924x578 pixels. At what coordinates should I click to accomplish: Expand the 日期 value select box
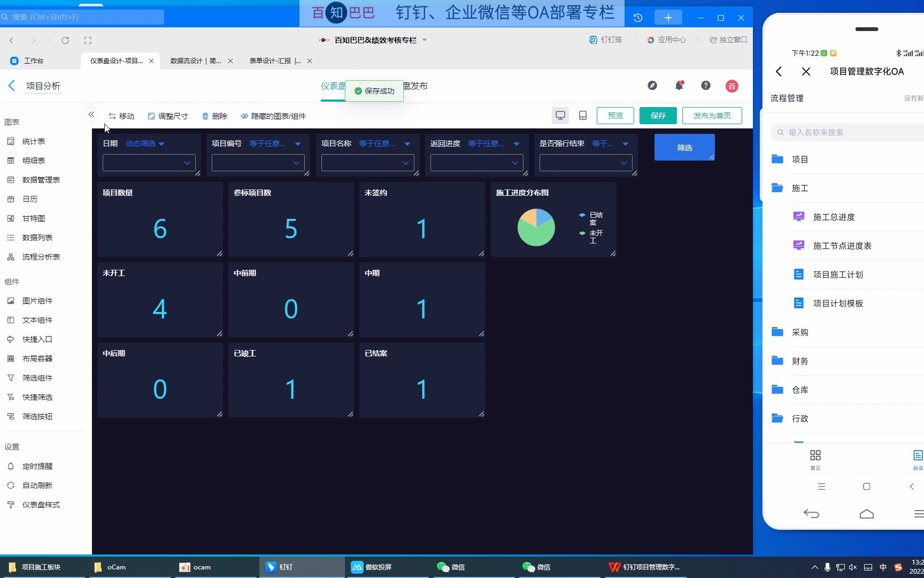point(149,163)
